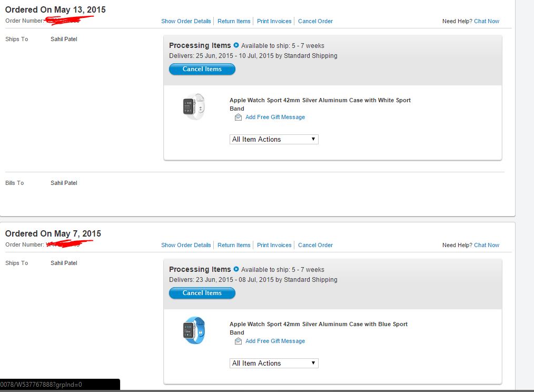Show Order Details for May 7 order
The height and width of the screenshot is (392, 534).
pyautogui.click(x=186, y=245)
